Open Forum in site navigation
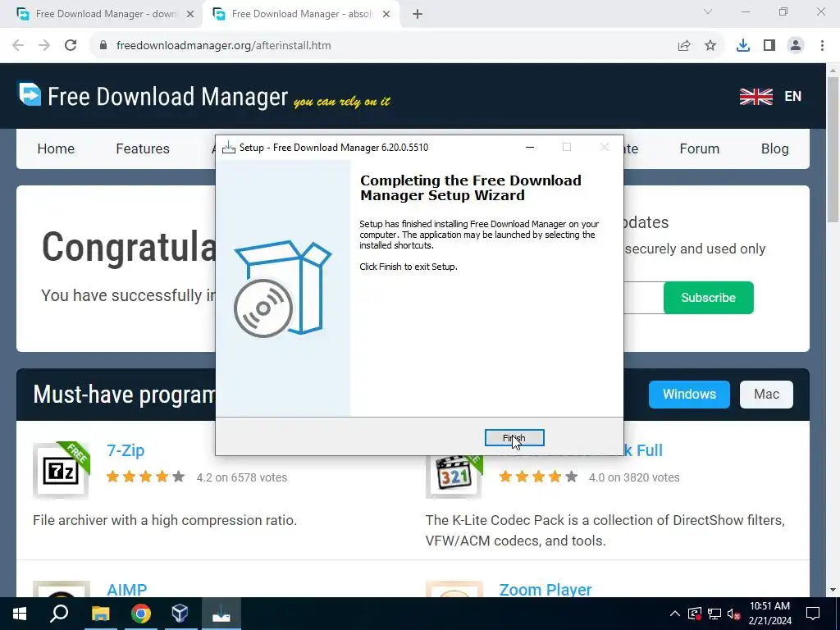 (699, 148)
